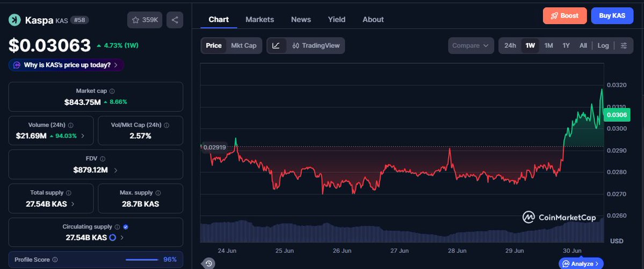644x269 pixels.
Task: Click the $843.75M market cap value
Action: (x=83, y=102)
